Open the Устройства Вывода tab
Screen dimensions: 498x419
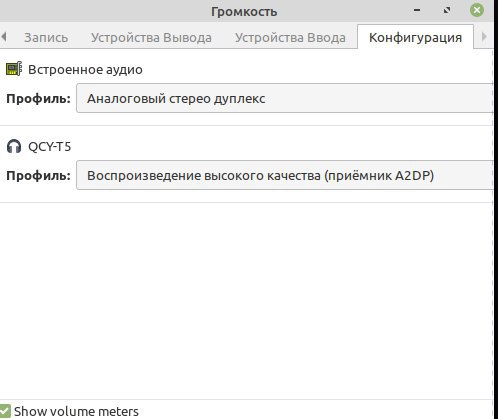pos(151,37)
